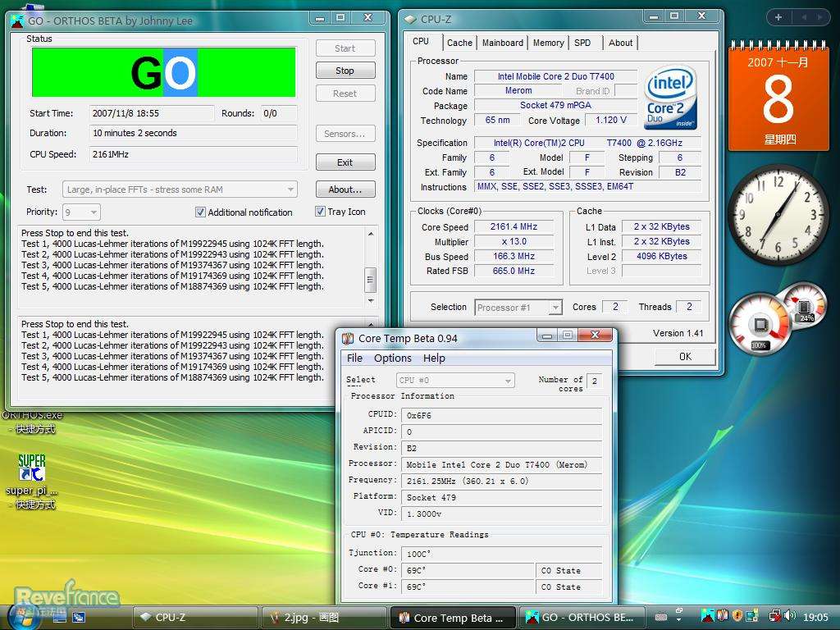Click the ORTHOS title bar app icon
Image resolution: width=840 pixels, height=630 pixels.
(x=17, y=21)
